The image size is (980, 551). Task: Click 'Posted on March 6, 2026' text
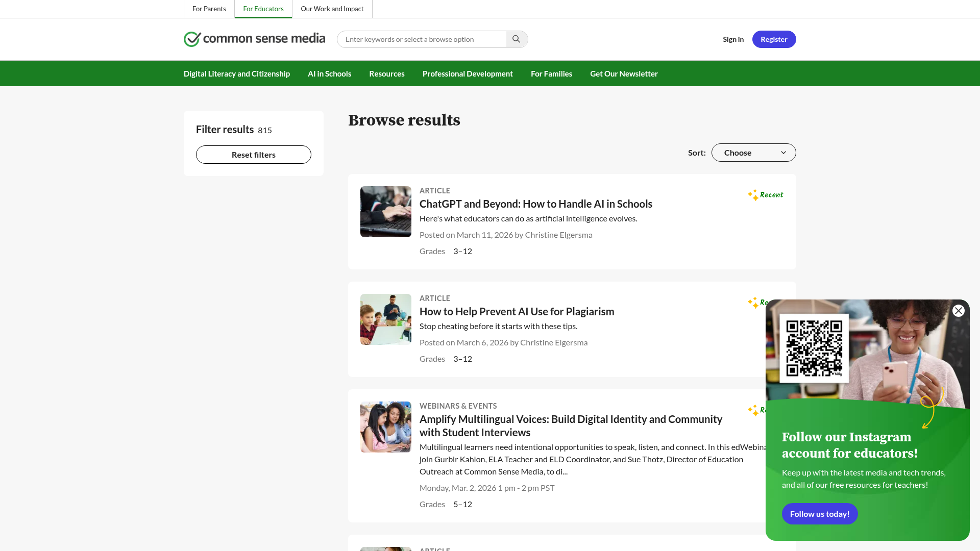coord(464,342)
